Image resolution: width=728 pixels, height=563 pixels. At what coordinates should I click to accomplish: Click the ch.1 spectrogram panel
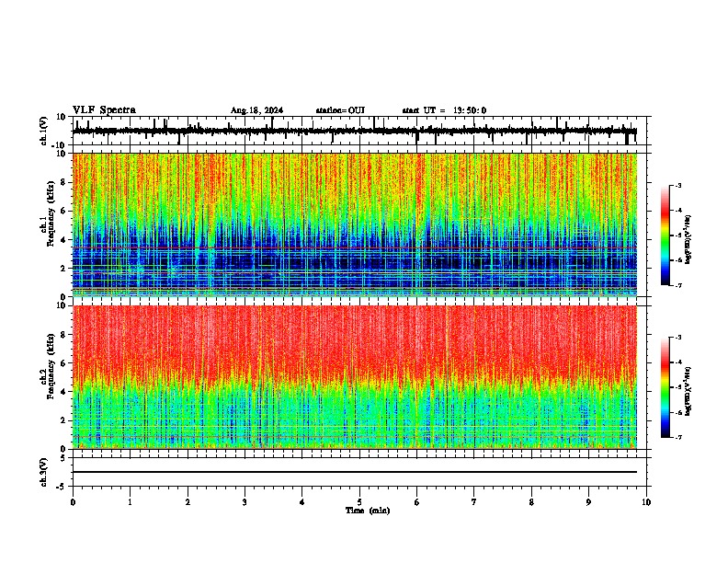pyautogui.click(x=355, y=224)
